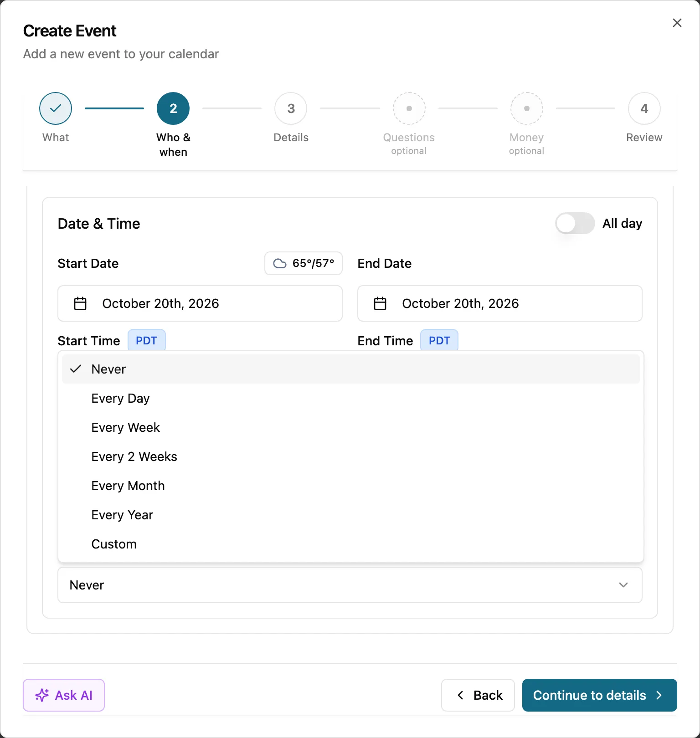Image resolution: width=700 pixels, height=738 pixels.
Task: Choose Every Week recurrence
Action: click(351, 427)
